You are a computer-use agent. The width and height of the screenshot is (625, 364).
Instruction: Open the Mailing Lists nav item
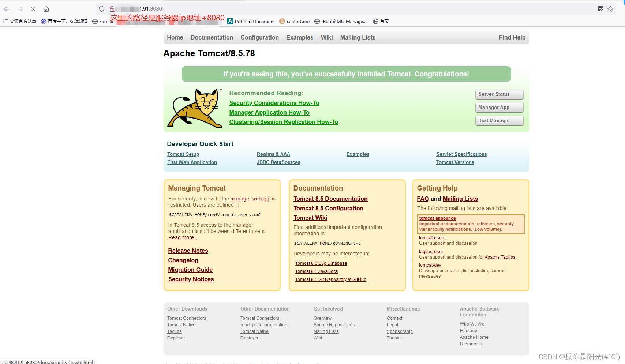click(x=358, y=37)
